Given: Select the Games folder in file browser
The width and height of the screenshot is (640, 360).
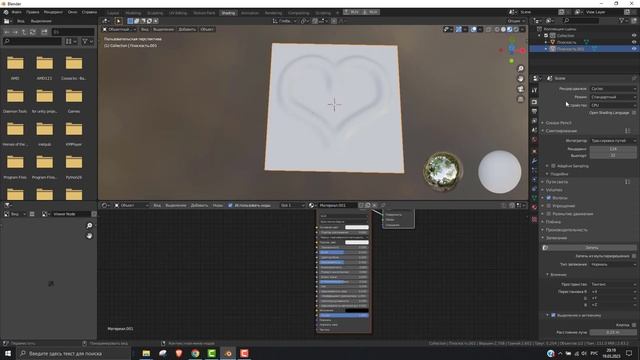Looking at the screenshot, I should (74, 101).
